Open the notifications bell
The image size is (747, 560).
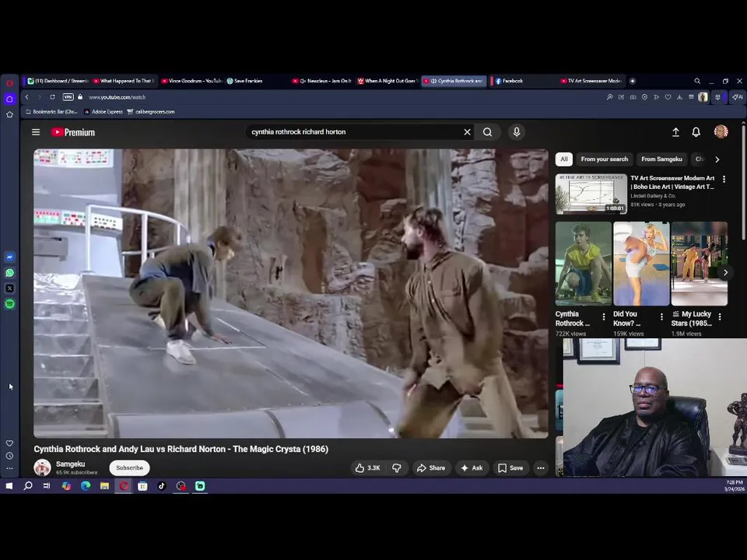coord(696,132)
